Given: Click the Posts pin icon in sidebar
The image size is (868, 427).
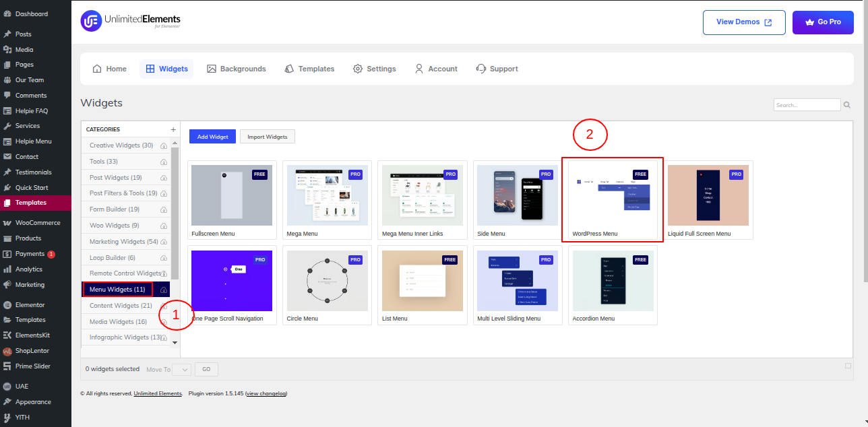Looking at the screenshot, I should tap(7, 34).
